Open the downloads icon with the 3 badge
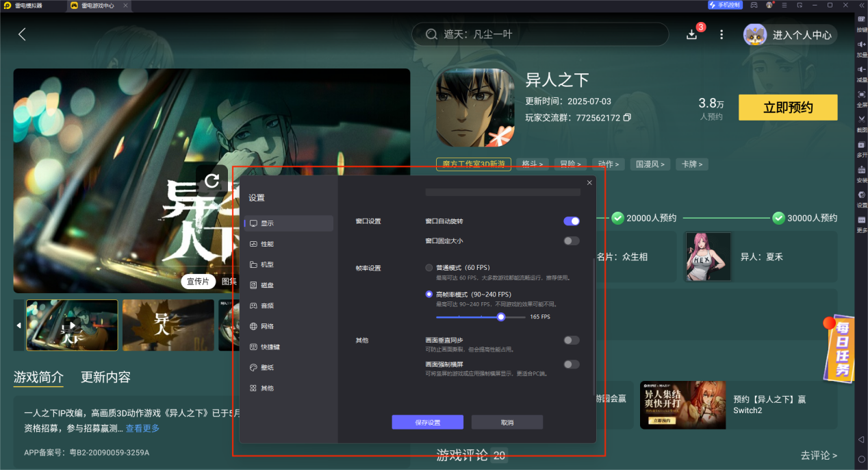 [x=692, y=34]
